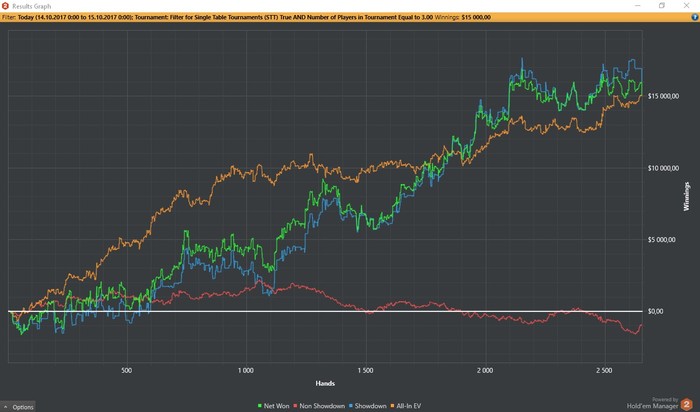Click the Winnings: $15 000,00 summary

coord(462,17)
